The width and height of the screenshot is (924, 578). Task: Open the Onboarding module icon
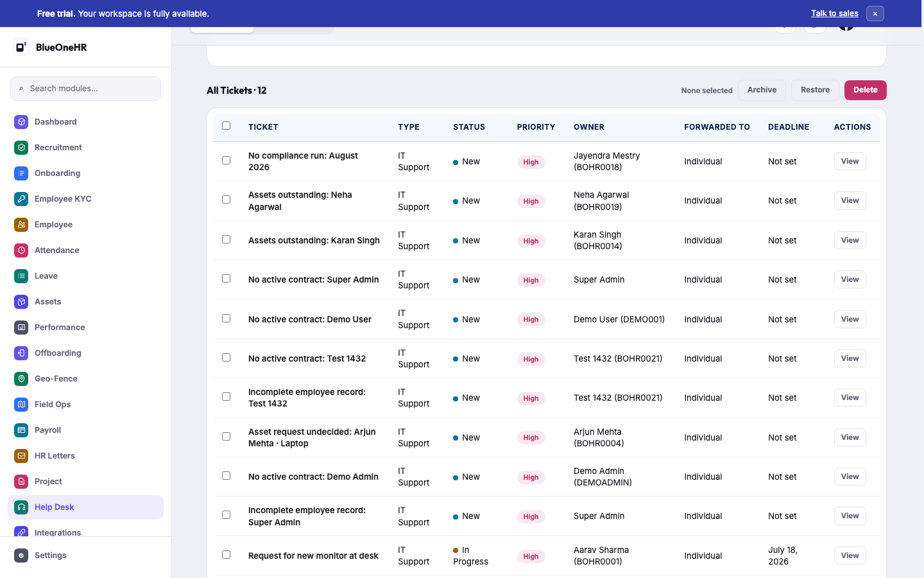[x=21, y=173]
